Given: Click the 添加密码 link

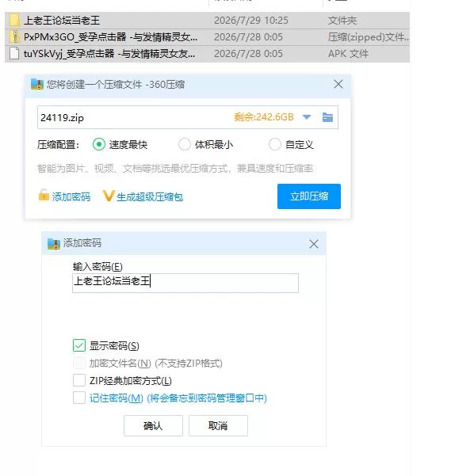Looking at the screenshot, I should coord(71,196).
